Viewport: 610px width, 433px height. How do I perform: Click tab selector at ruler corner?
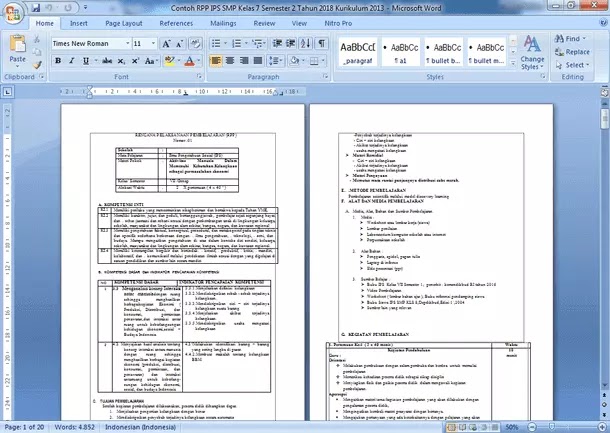point(7,92)
